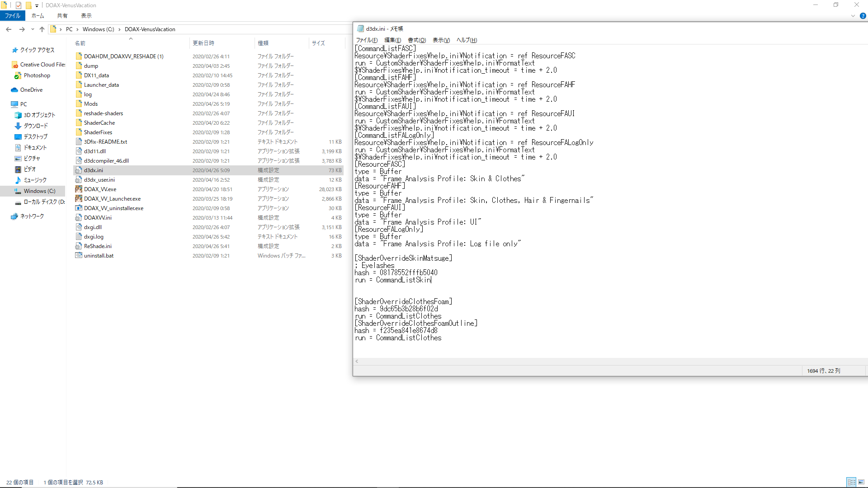The image size is (868, 488).
Task: Select the reshade-shaders folder
Action: [104, 113]
